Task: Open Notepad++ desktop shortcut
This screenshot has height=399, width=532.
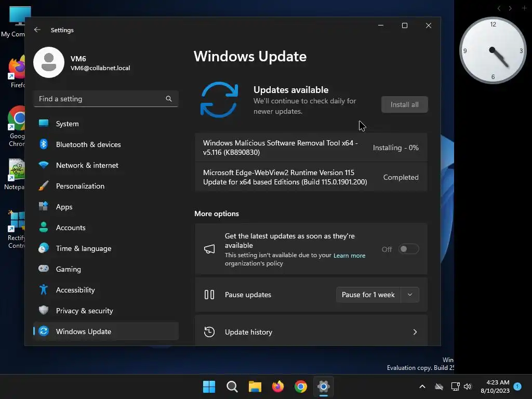Action: (x=14, y=174)
